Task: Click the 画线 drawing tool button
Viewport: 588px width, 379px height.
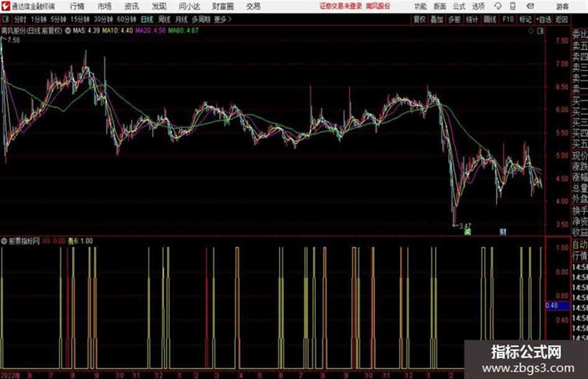Action: coord(490,19)
